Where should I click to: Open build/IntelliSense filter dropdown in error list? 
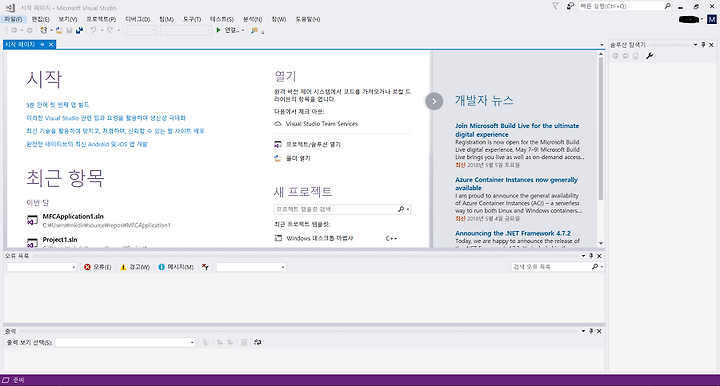click(251, 267)
